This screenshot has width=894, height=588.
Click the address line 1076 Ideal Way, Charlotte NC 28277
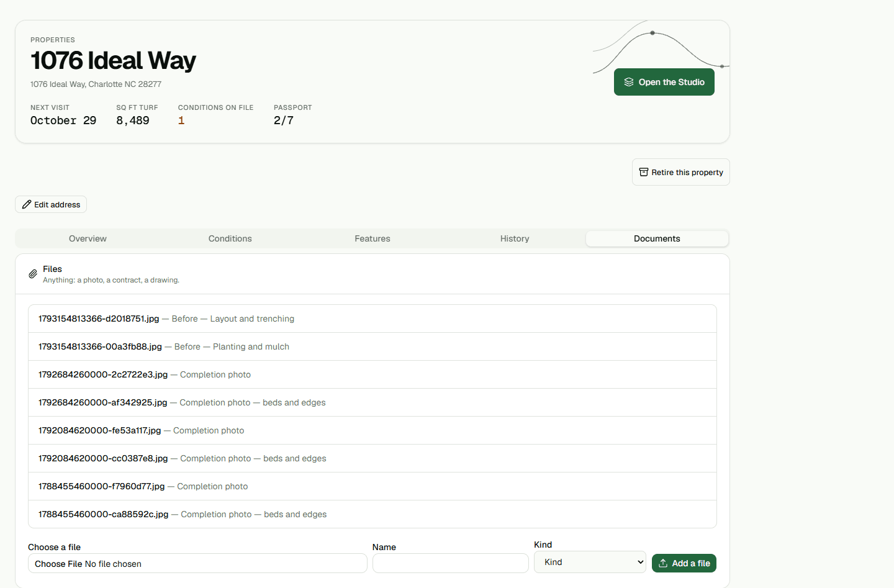[96, 84]
